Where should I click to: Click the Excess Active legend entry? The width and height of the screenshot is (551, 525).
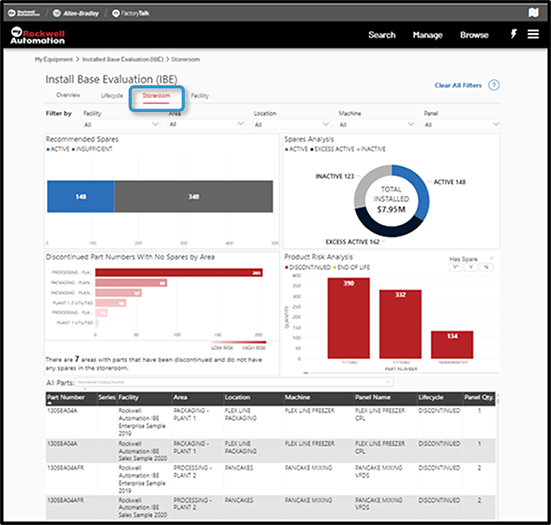[x=332, y=149]
